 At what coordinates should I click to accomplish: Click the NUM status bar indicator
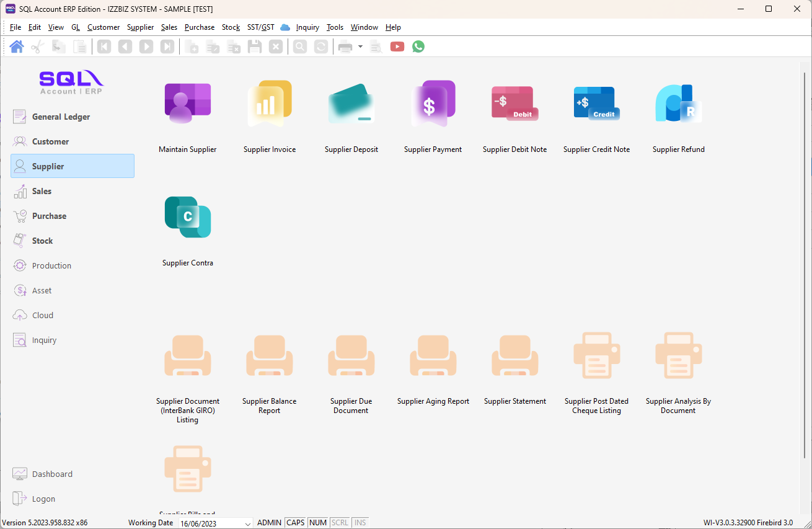[318, 523]
